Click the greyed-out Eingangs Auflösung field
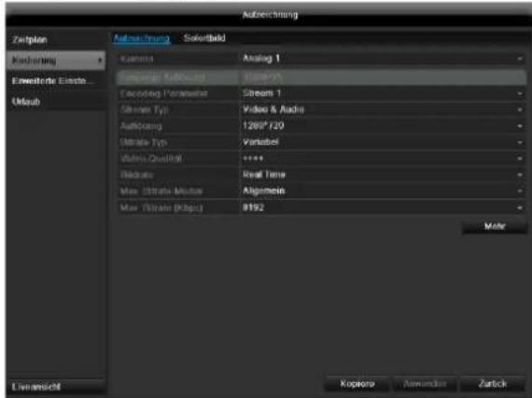Screen dimensions: 532x398 point(383,78)
